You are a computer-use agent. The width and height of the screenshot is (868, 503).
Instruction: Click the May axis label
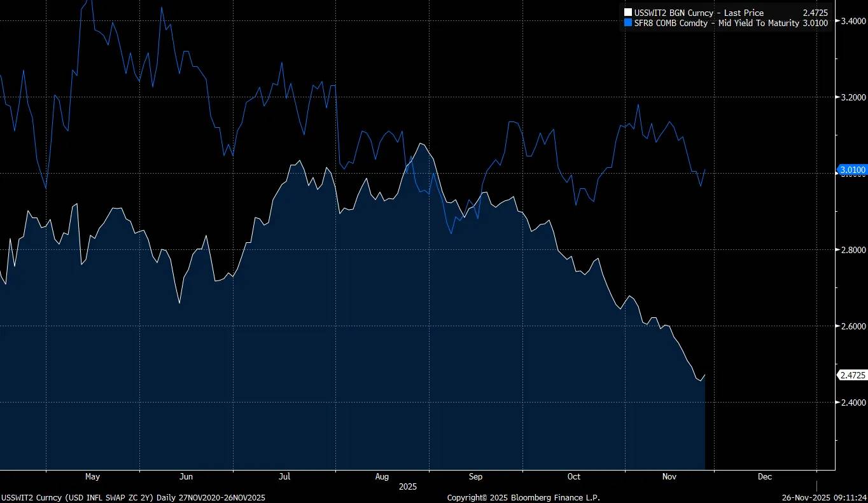click(92, 476)
